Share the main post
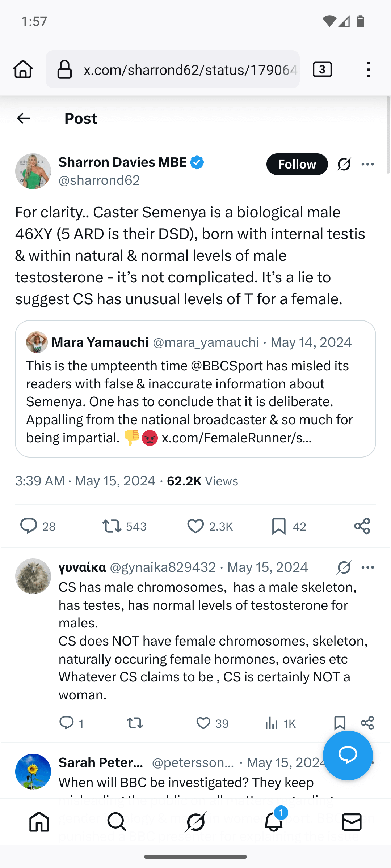Image resolution: width=391 pixels, height=868 pixels. click(362, 526)
